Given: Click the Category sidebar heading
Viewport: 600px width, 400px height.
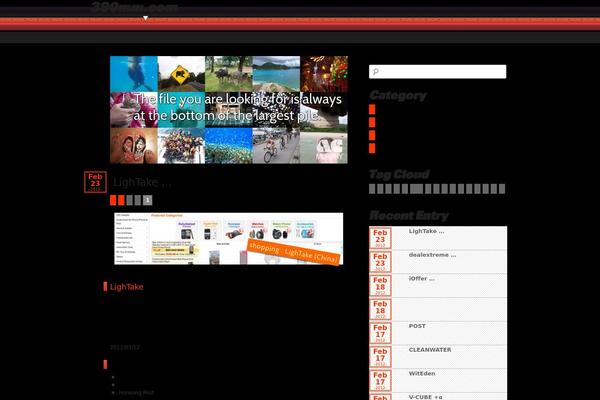Looking at the screenshot, I should [x=398, y=95].
